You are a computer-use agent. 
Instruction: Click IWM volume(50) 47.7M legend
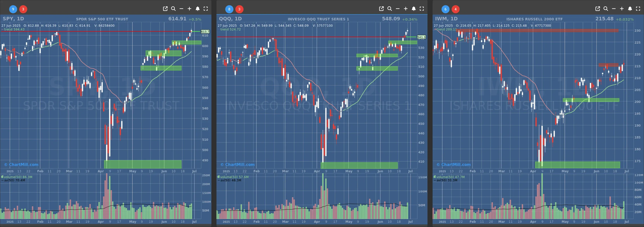[449, 177]
